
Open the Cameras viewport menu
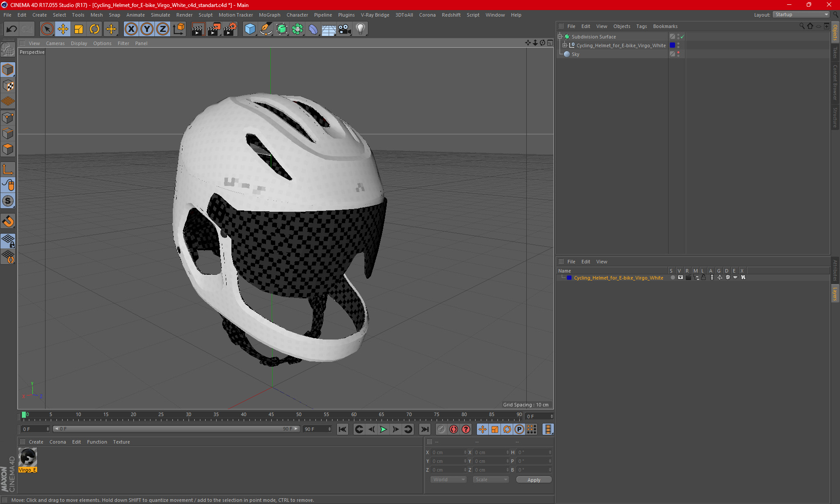(55, 43)
